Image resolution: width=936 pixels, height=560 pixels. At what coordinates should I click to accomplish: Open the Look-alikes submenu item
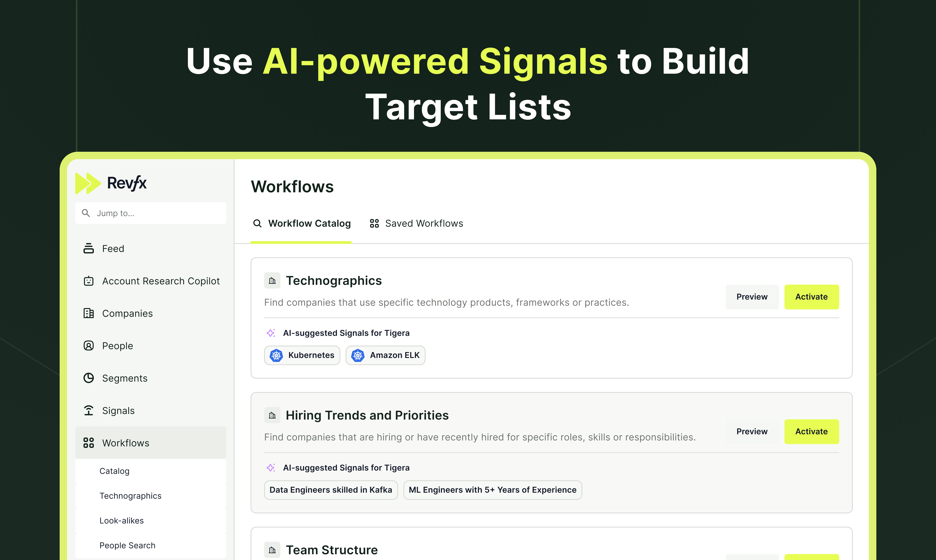click(x=151, y=521)
